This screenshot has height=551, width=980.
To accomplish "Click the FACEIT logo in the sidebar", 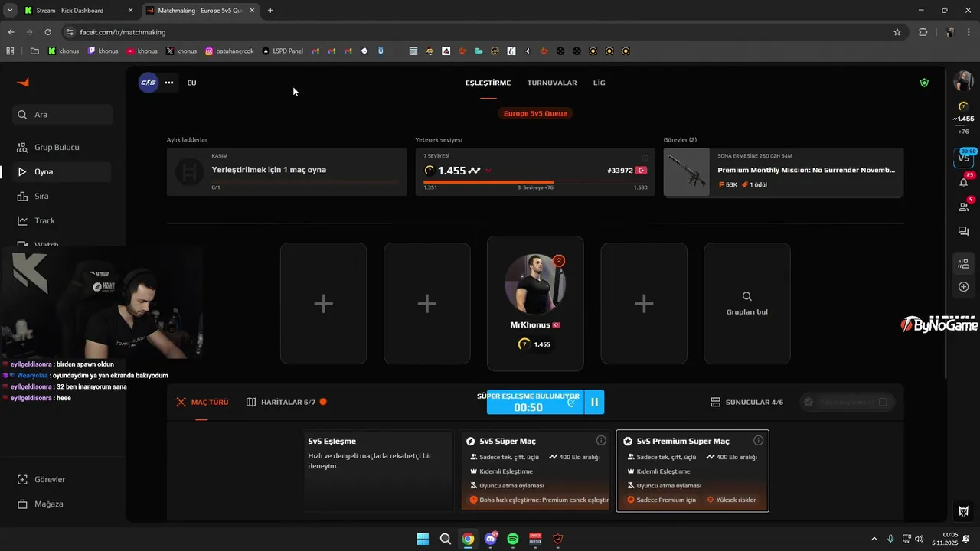I will pos(23,82).
